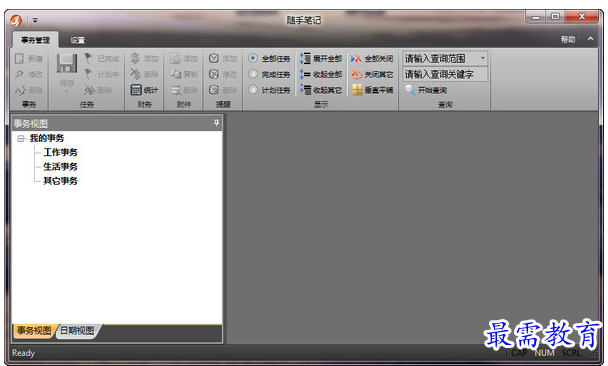Click 添加 in the 附件 group

coord(184,59)
